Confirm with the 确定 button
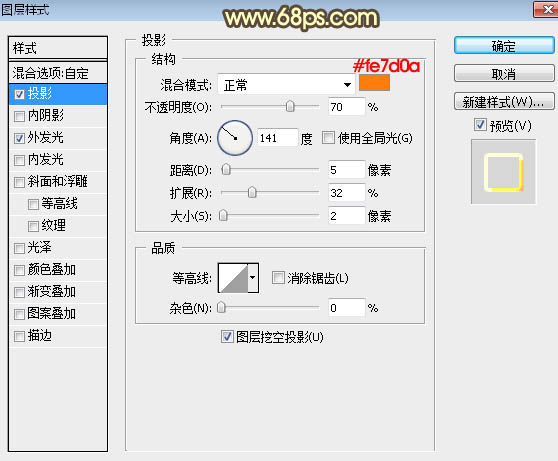558x461 pixels. (504, 46)
